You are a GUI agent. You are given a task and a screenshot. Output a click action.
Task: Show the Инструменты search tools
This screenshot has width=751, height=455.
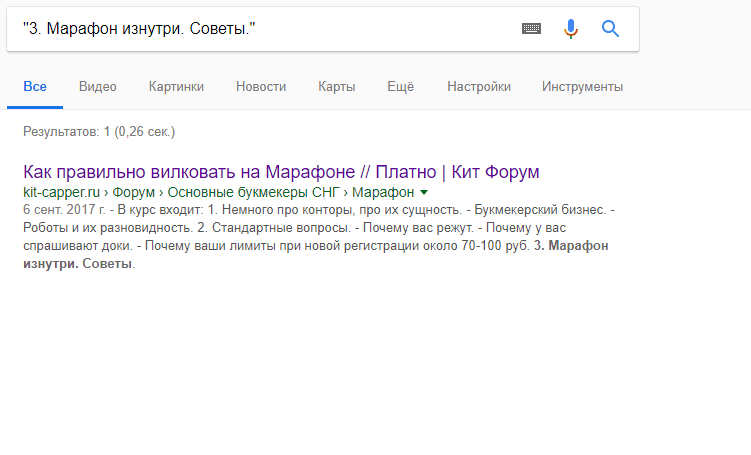[582, 87]
